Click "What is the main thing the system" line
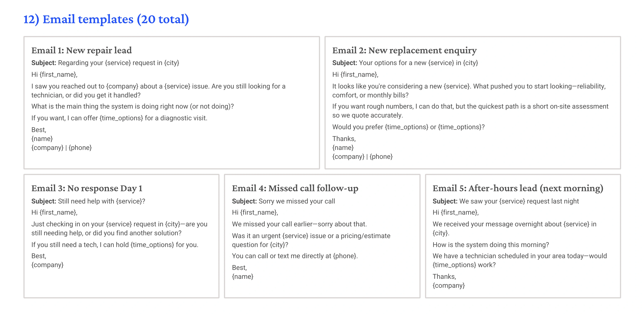Viewport: 644px width, 314px height. 132,106
